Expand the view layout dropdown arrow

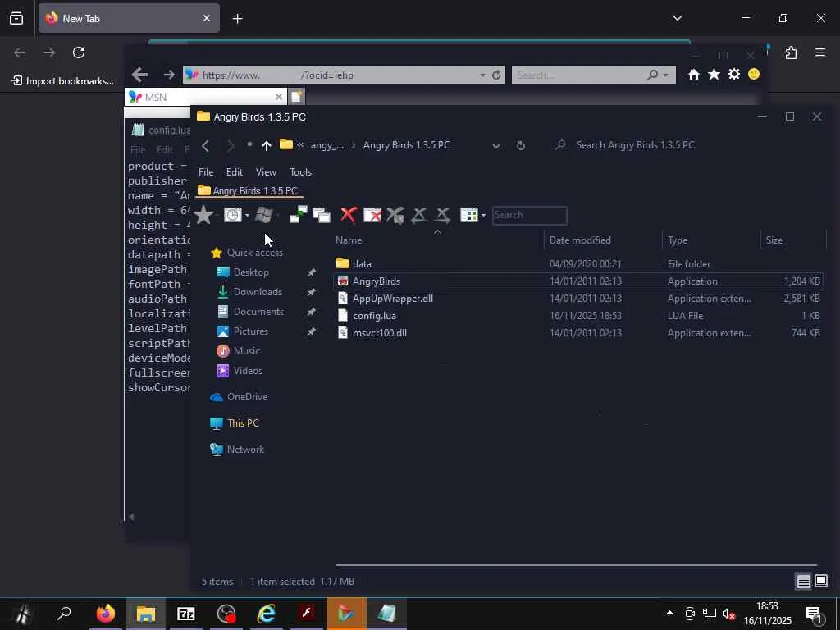pos(483,216)
